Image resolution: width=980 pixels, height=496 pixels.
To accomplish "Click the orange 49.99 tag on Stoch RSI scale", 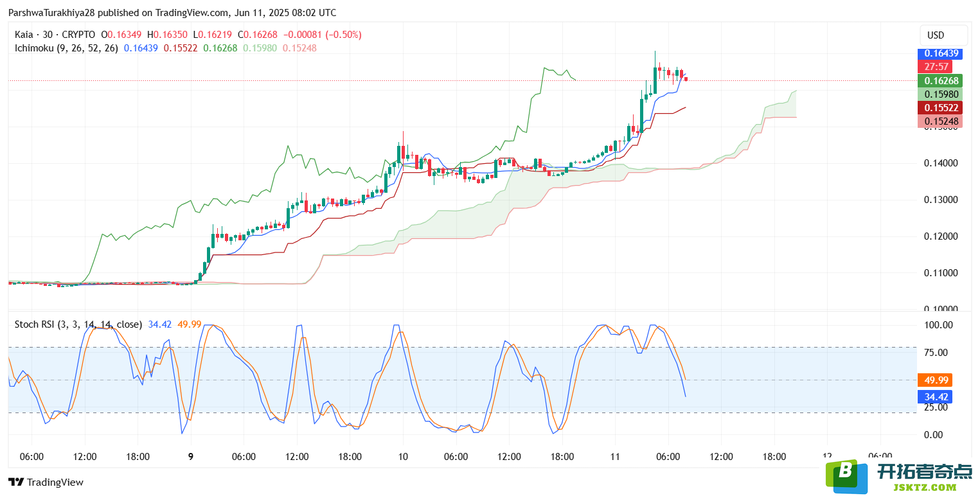I will pos(934,380).
